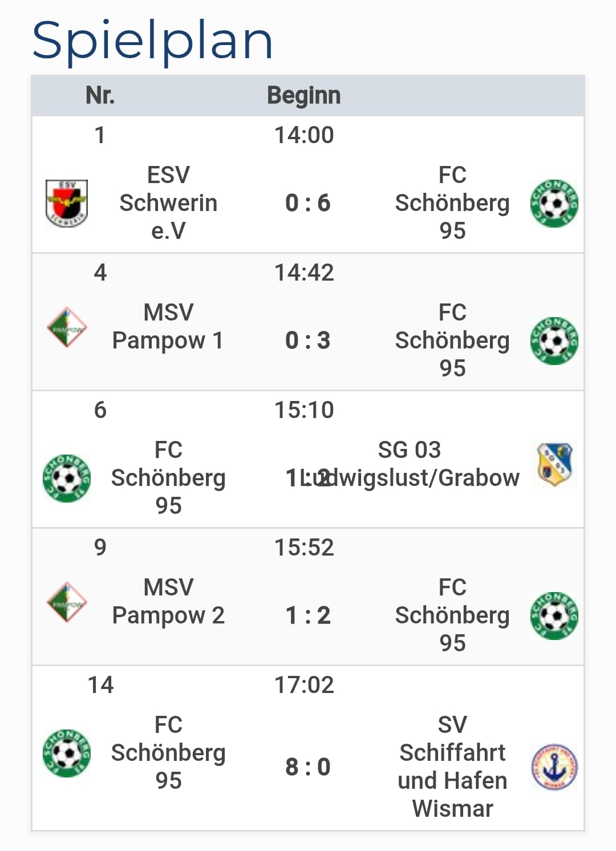
Task: Click the ESV Schwerin club crest
Action: point(67,203)
